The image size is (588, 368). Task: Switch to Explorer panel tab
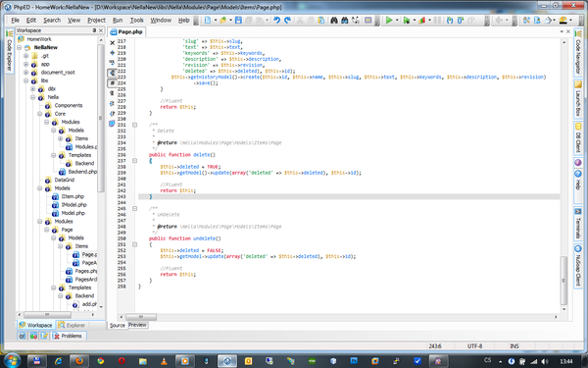tap(72, 325)
